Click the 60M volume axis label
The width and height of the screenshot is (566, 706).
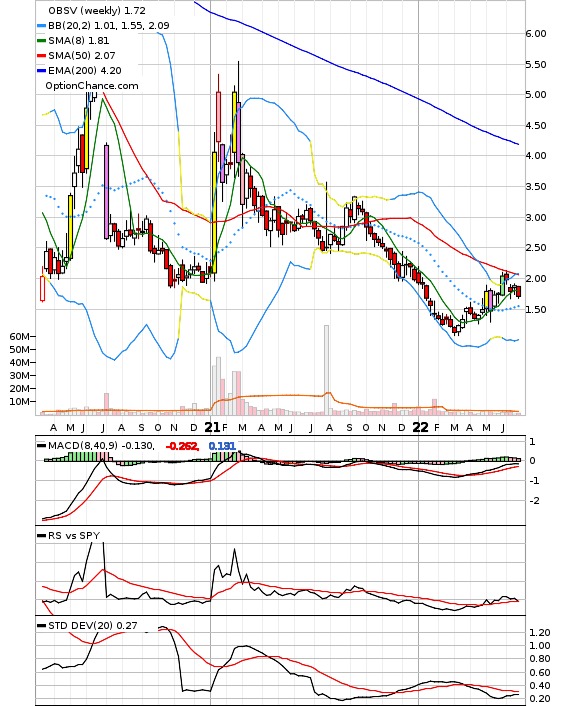coord(20,337)
